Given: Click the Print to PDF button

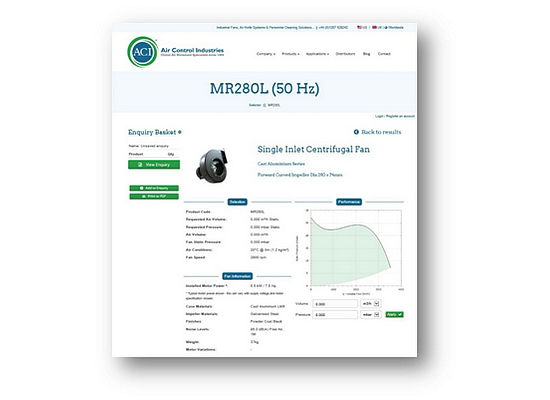Looking at the screenshot, I should pos(154,196).
